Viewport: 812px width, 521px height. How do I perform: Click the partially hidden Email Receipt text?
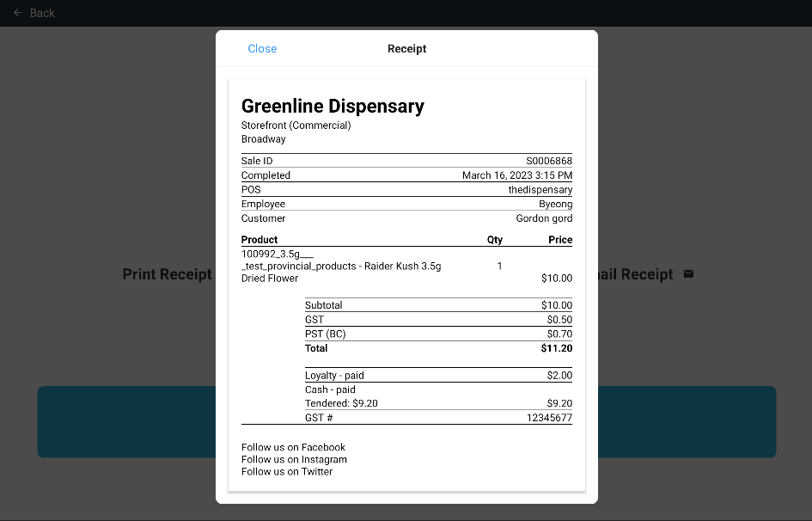pyautogui.click(x=636, y=274)
